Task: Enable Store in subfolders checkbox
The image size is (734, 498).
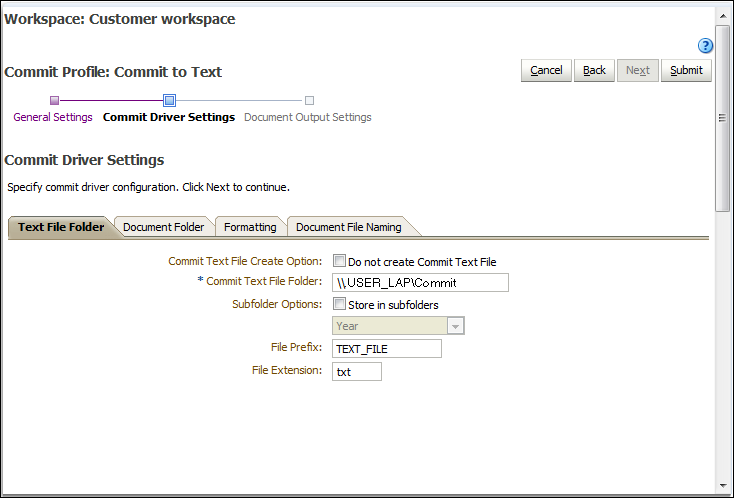Action: point(339,304)
